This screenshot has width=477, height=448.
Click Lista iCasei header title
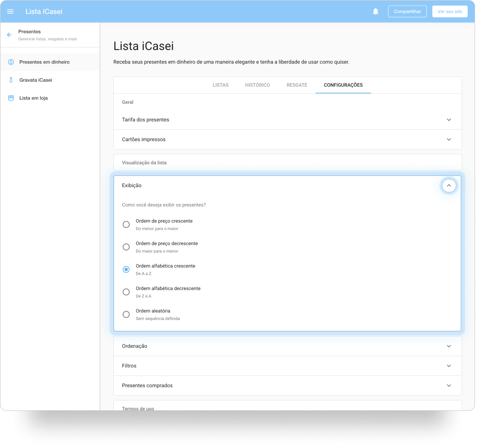pos(44,11)
